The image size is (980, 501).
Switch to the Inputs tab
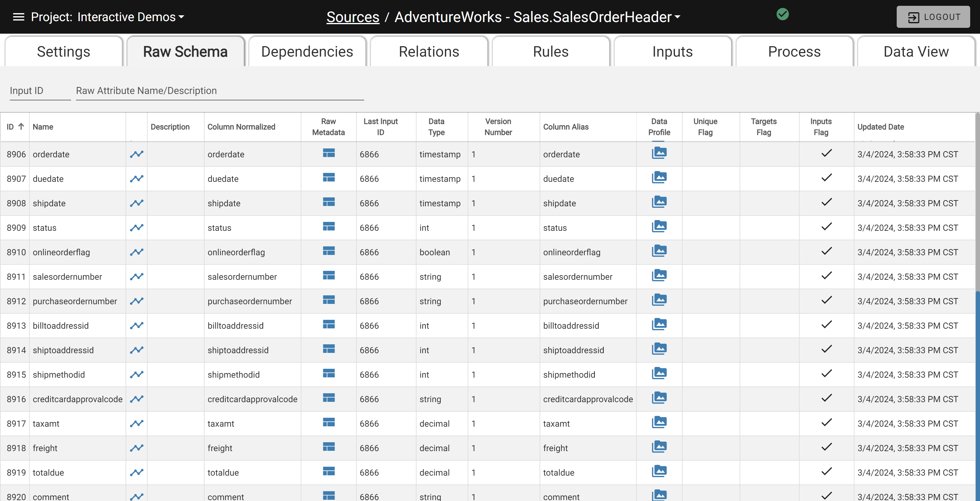(672, 51)
